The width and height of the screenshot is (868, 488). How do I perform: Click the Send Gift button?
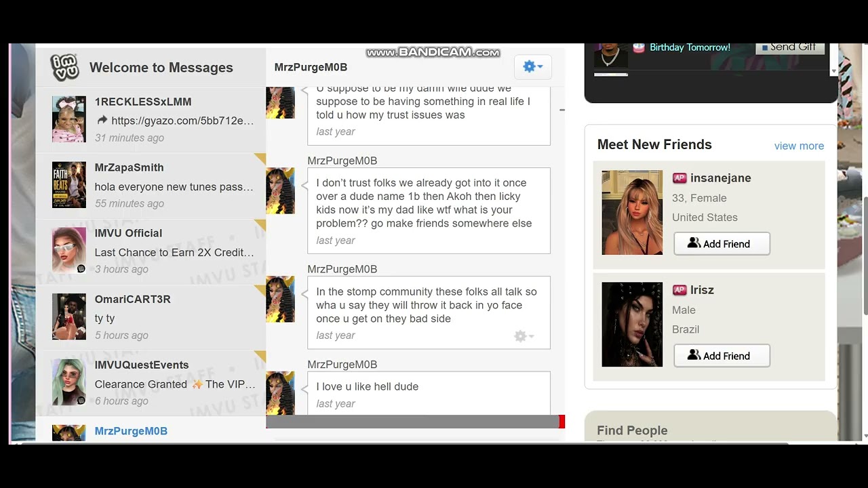(x=791, y=47)
